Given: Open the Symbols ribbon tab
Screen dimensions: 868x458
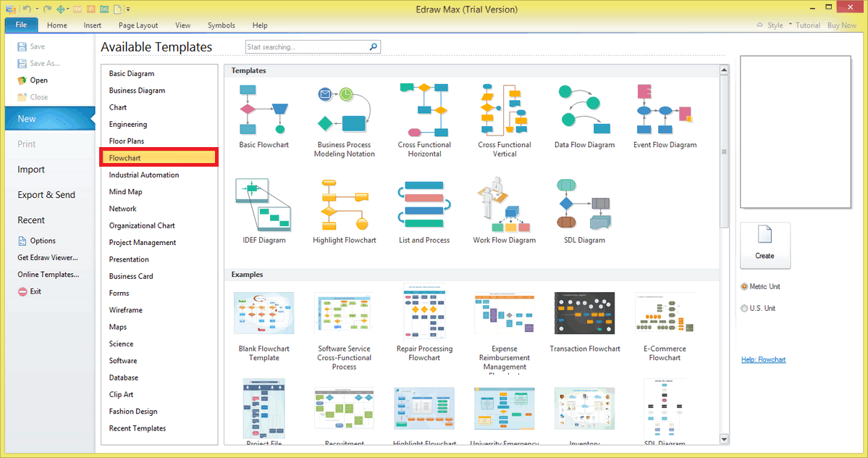Looking at the screenshot, I should click(x=222, y=25).
